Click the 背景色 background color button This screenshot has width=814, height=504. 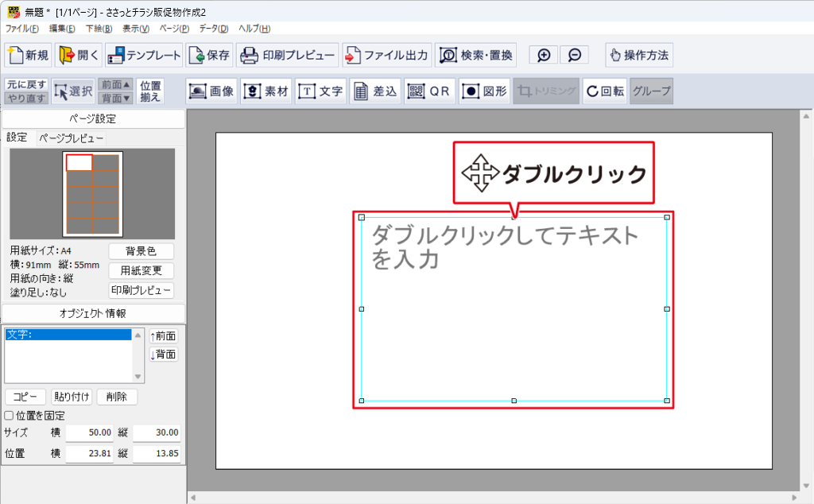(141, 251)
